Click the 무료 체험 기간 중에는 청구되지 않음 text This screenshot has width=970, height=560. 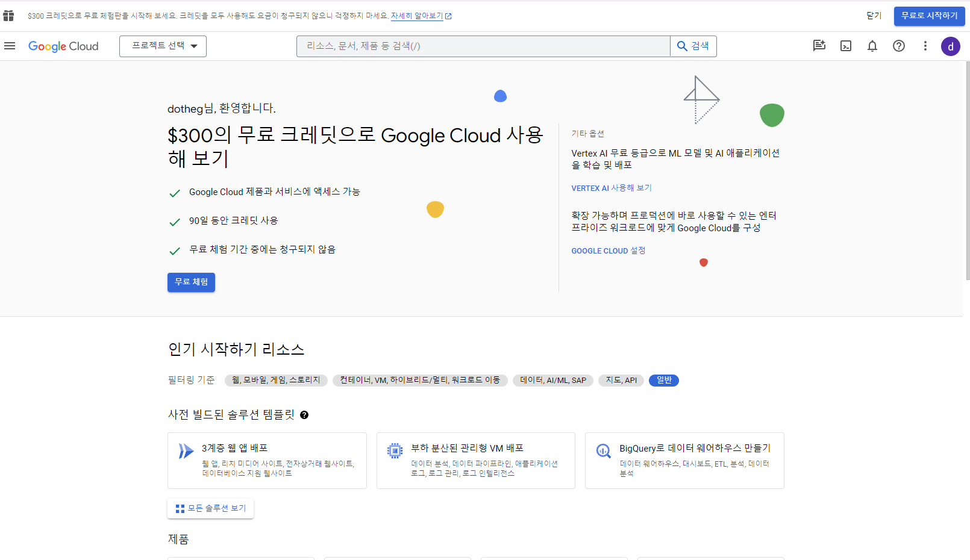[x=262, y=250]
